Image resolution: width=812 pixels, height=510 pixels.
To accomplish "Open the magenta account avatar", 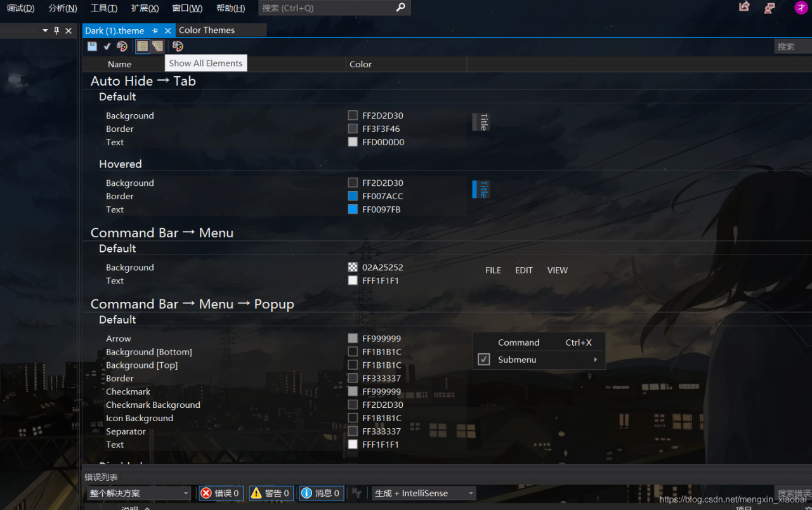I will [801, 8].
